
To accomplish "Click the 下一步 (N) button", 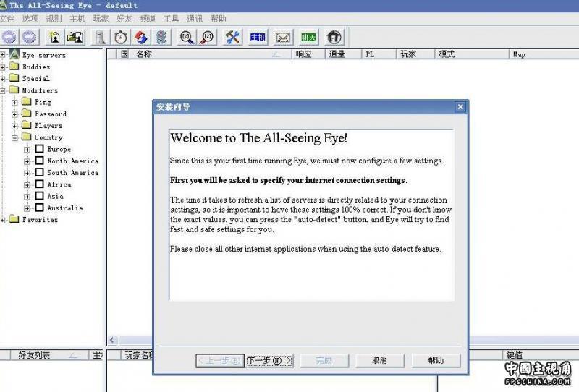I will pyautogui.click(x=269, y=360).
